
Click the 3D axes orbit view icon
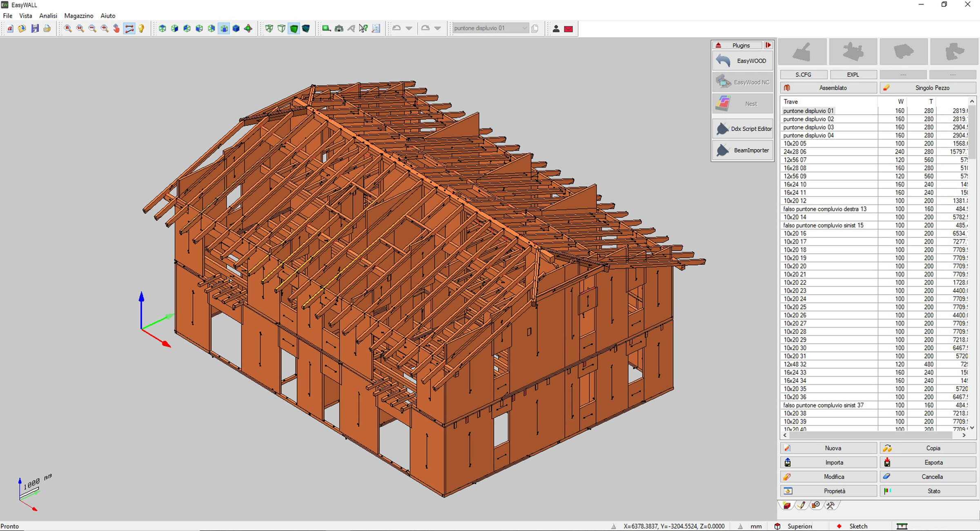pos(248,29)
